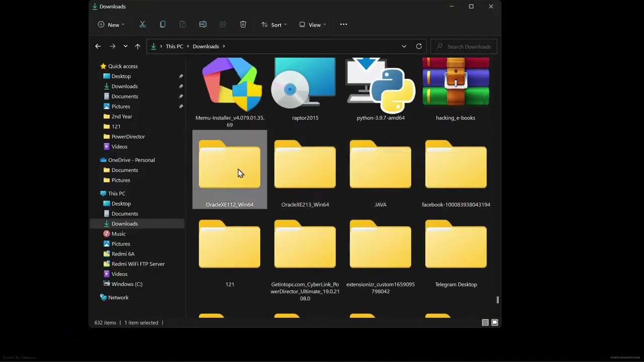Open Music under This PC
This screenshot has height=362, width=644.
(x=119, y=234)
